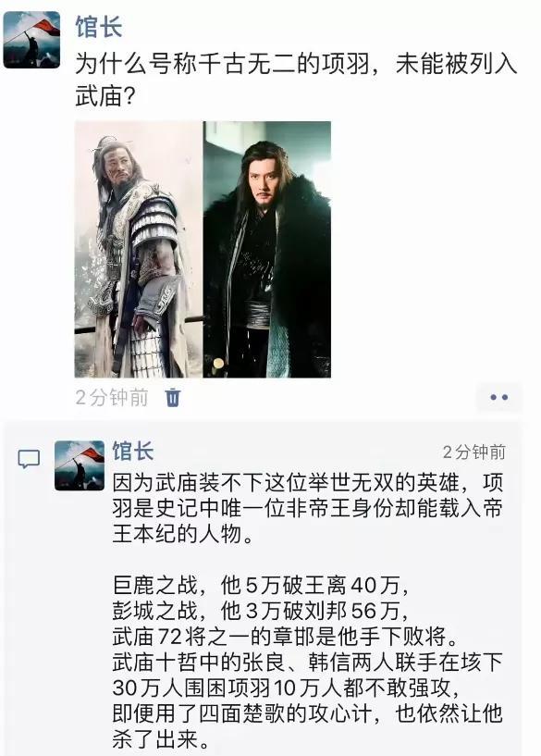Tap the 四面楚歌的攻心计 comment line
The height and width of the screenshot is (756, 541).
308,714
